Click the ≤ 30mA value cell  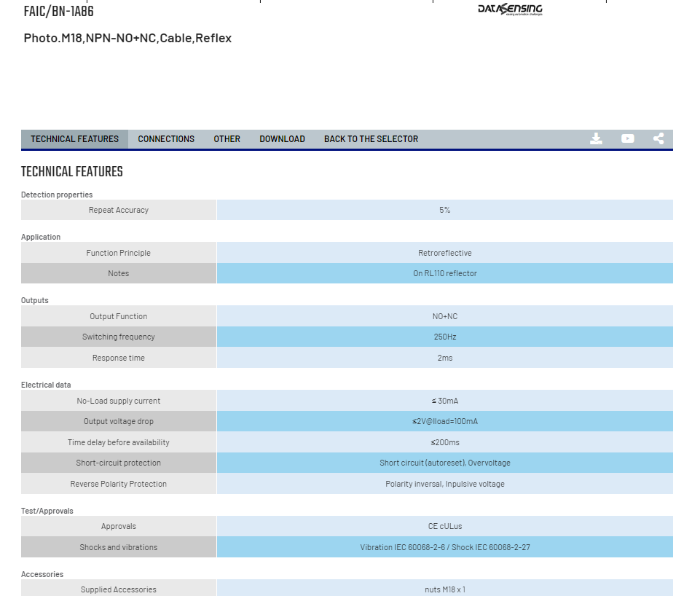(x=444, y=401)
